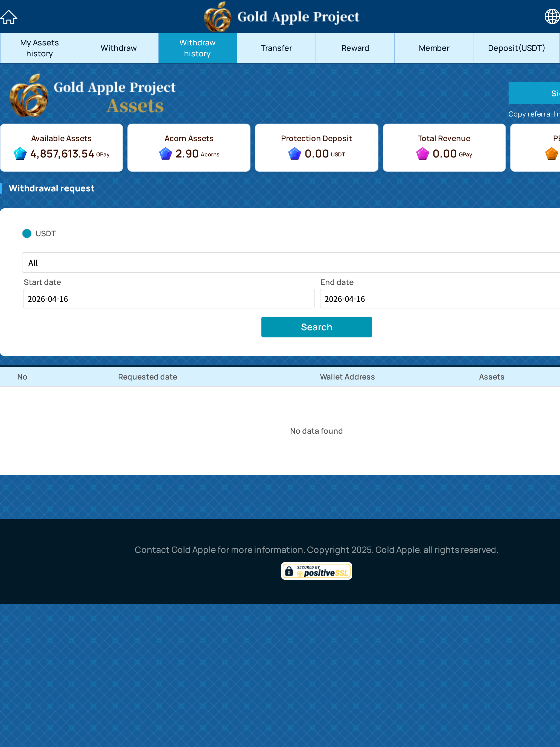Open the End date picker field
Screen dimensions: 560x747
tap(439, 299)
